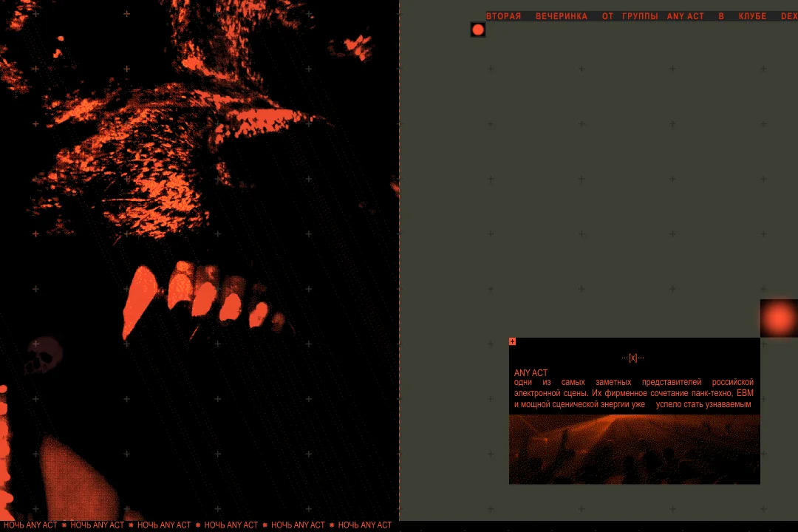
Task: Close the ANY ACT popup with the [x]
Action: coord(632,358)
